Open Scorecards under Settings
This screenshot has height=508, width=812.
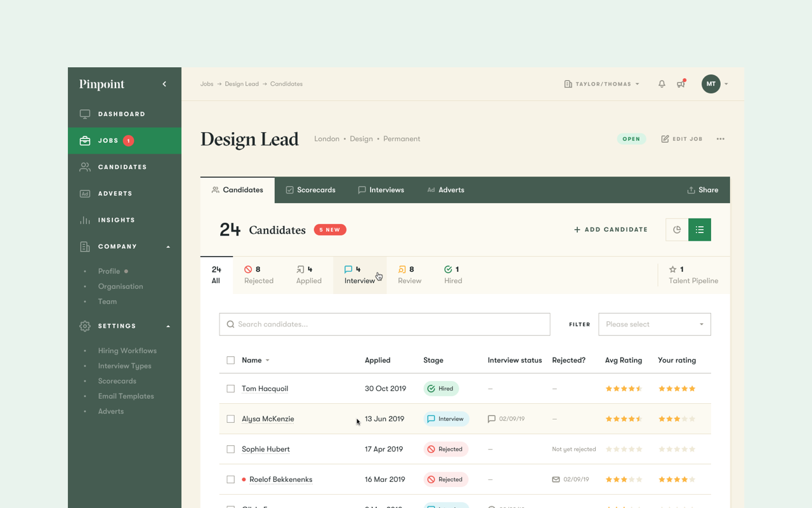117,381
